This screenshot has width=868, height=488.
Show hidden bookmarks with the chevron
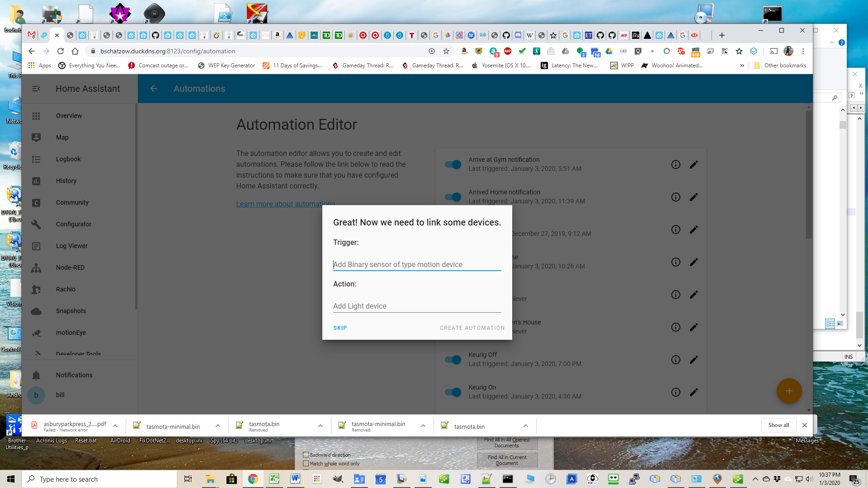[742, 66]
